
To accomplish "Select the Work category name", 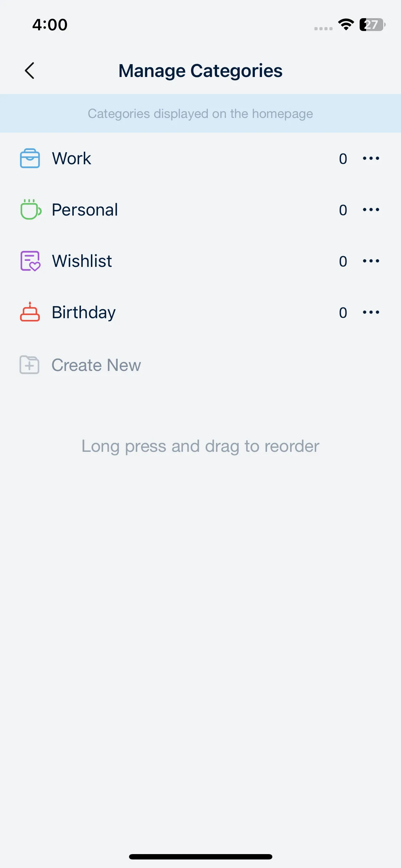I will pos(72,158).
